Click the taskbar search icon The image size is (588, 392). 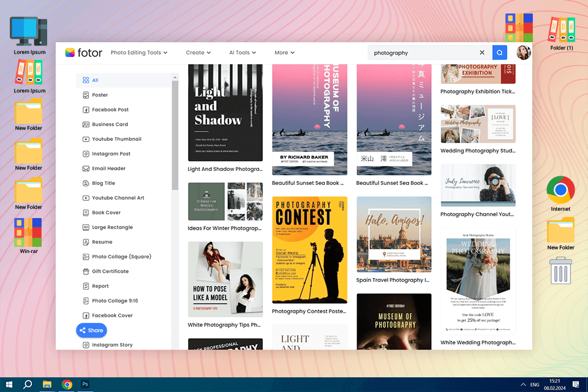coord(28,385)
